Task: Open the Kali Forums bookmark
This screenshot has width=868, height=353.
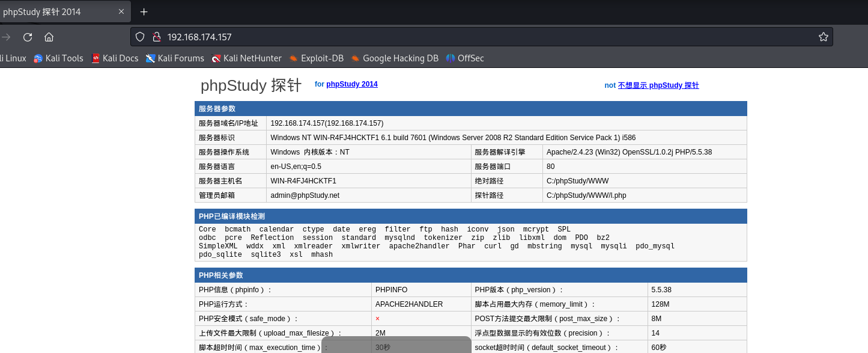Action: click(x=175, y=58)
